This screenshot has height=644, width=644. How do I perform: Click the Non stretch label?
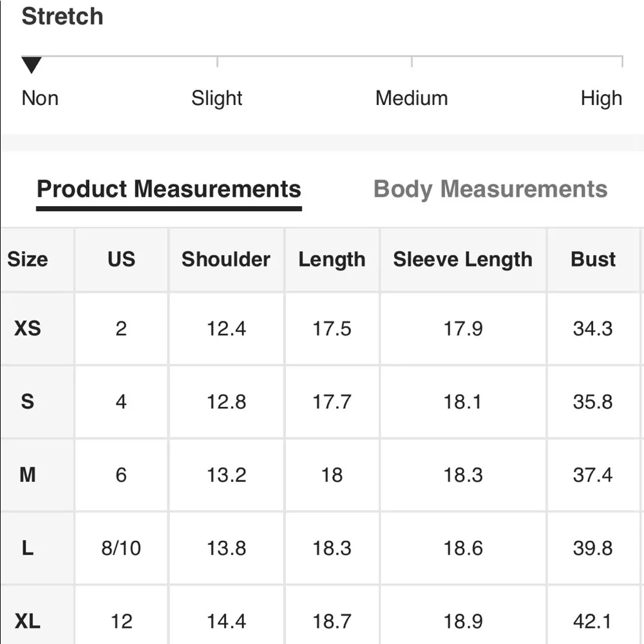(40, 99)
